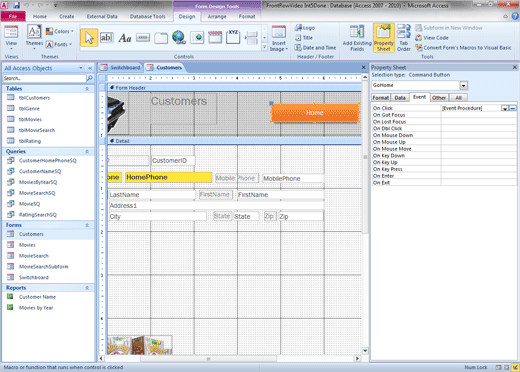Insert a Logo in form header

[x=305, y=28]
